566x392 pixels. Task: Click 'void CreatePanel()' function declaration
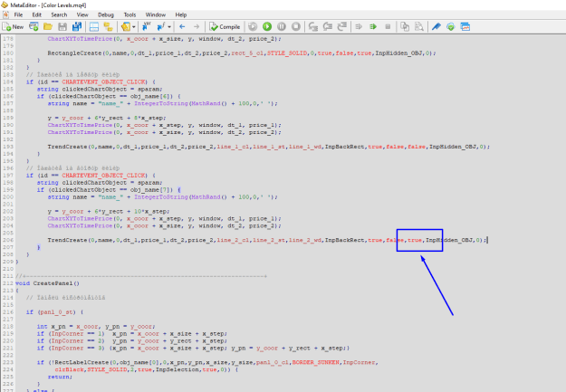coord(47,283)
